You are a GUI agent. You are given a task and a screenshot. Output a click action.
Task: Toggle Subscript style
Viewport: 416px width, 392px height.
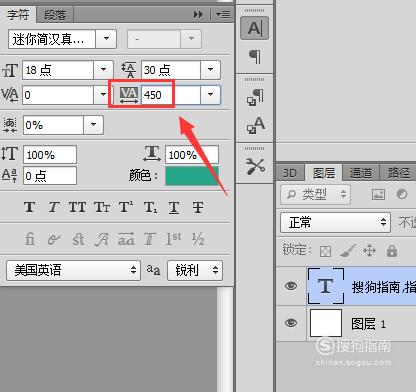[150, 207]
